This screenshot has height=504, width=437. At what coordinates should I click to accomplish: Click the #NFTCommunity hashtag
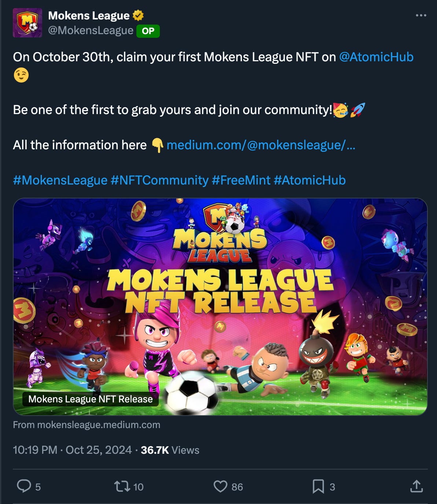pos(159,180)
